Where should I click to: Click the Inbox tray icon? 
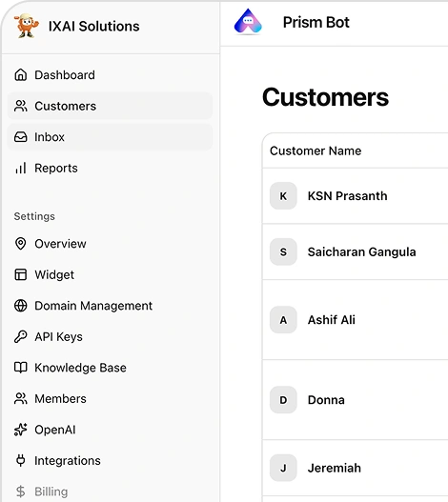(21, 137)
